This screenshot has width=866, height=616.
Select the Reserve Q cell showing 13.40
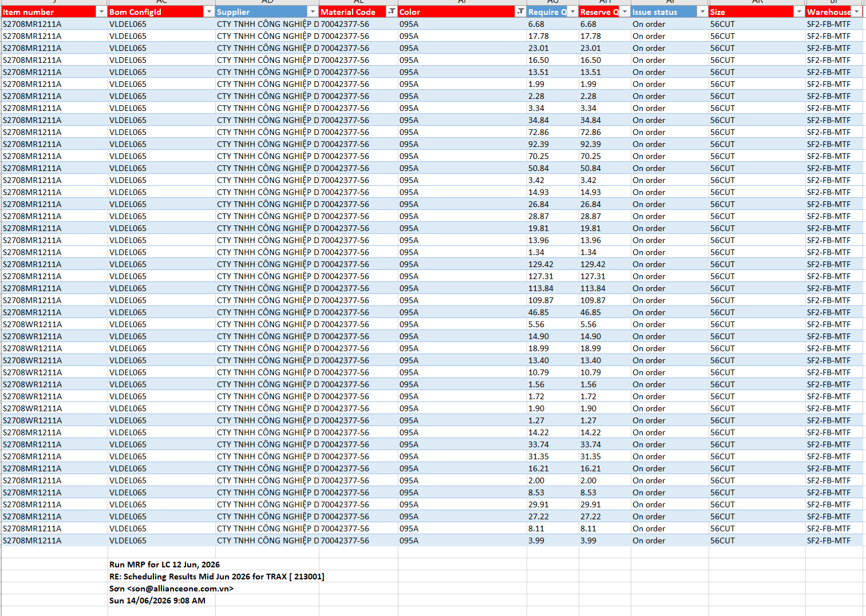(604, 360)
